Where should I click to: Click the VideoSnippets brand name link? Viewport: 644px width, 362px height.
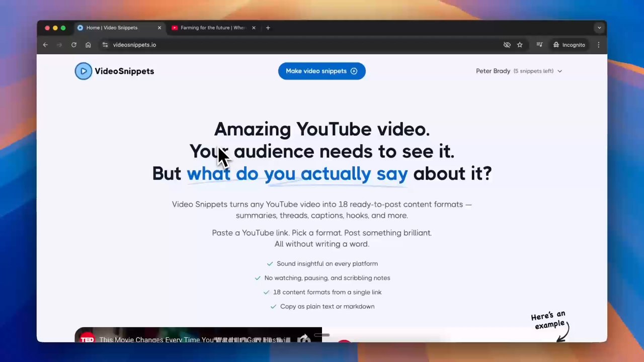tap(124, 71)
